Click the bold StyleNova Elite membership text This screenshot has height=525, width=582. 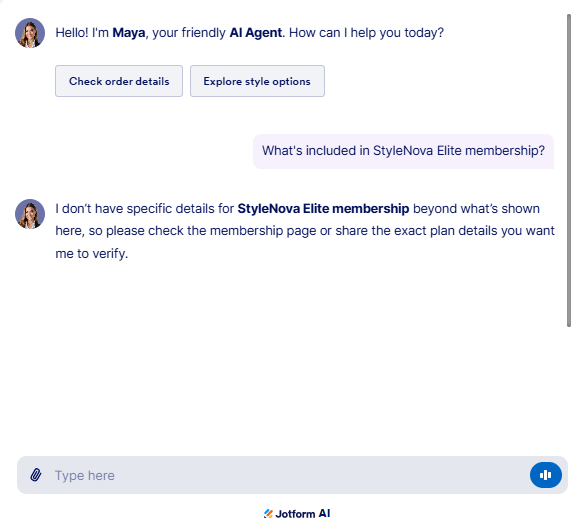[x=323, y=209]
